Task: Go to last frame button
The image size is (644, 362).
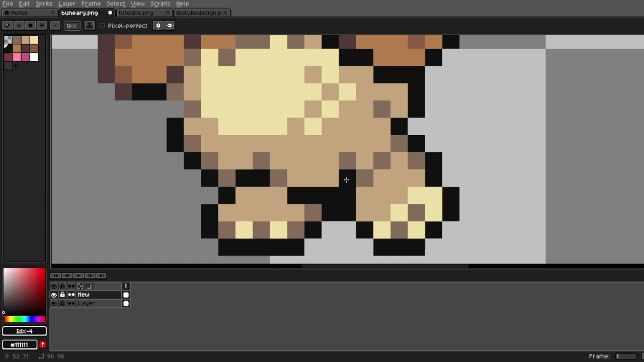Action: 101,276
